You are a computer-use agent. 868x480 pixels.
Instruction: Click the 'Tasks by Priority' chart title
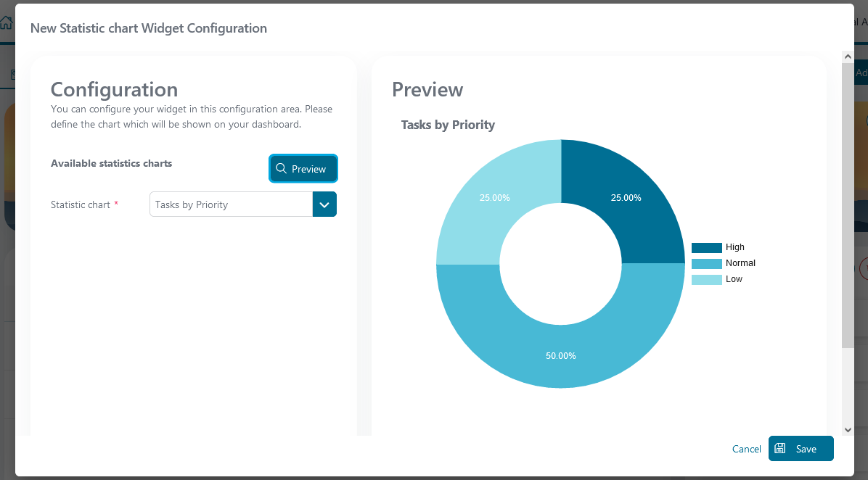tap(448, 125)
